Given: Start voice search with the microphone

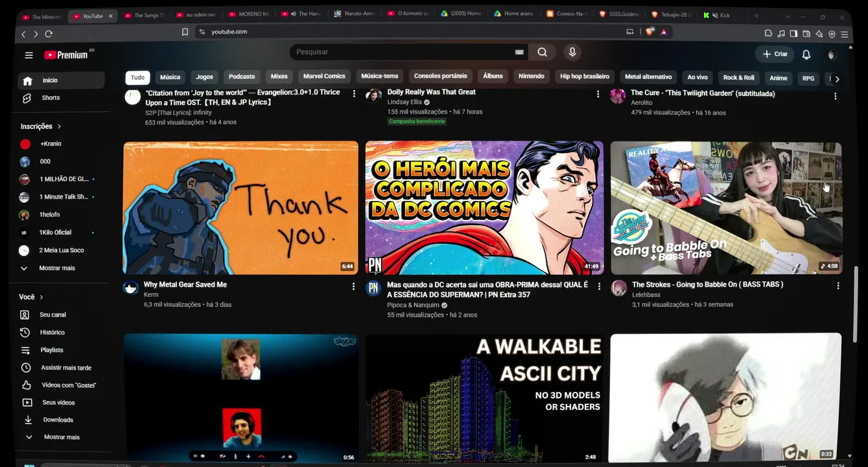Looking at the screenshot, I should pyautogui.click(x=572, y=53).
